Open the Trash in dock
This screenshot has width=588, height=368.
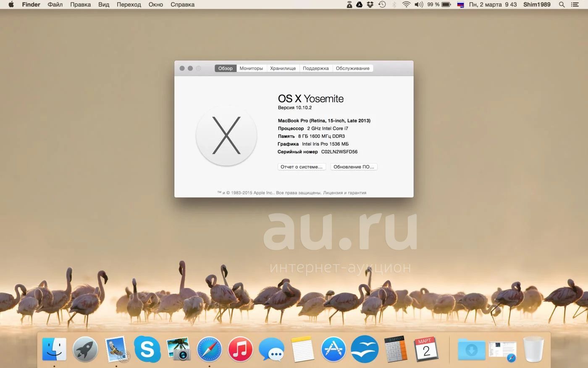point(533,349)
